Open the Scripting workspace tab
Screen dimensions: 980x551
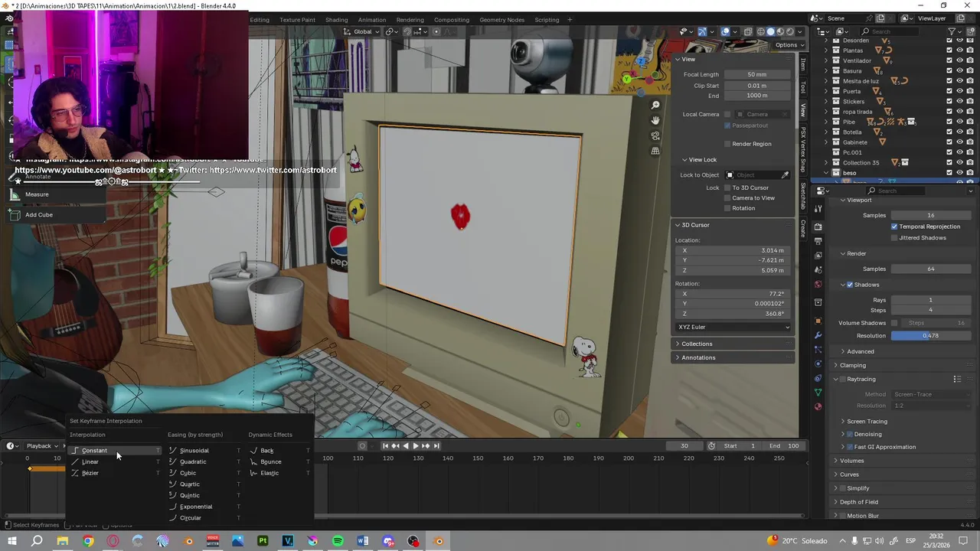[x=547, y=20]
